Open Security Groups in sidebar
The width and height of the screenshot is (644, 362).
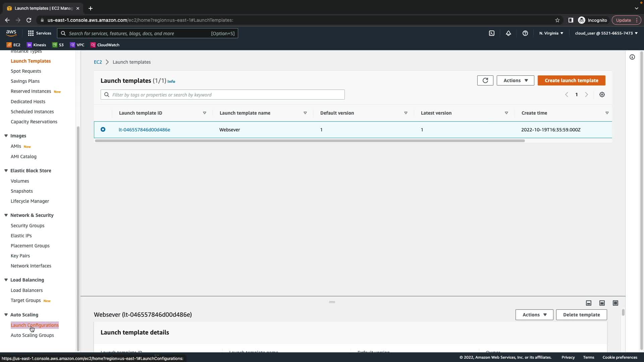click(28, 226)
